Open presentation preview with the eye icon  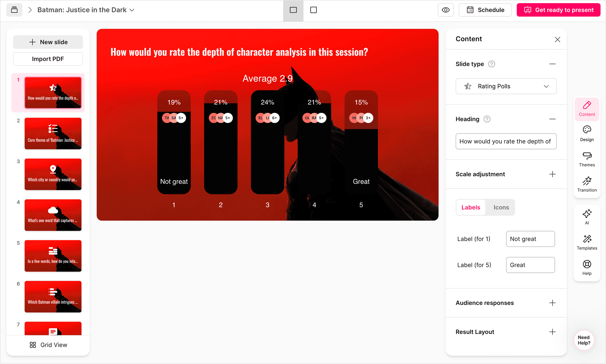[x=446, y=10]
